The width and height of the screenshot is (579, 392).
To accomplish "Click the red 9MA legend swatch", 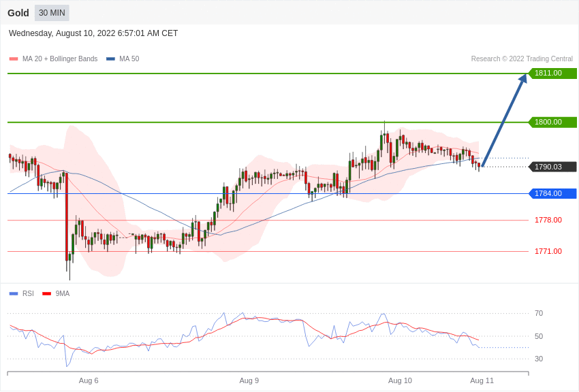I will click(46, 294).
